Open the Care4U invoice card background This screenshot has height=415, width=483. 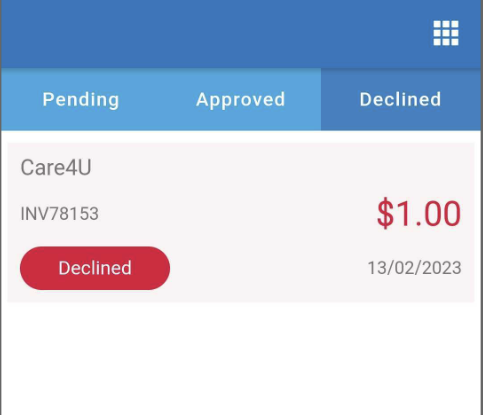pyautogui.click(x=241, y=223)
